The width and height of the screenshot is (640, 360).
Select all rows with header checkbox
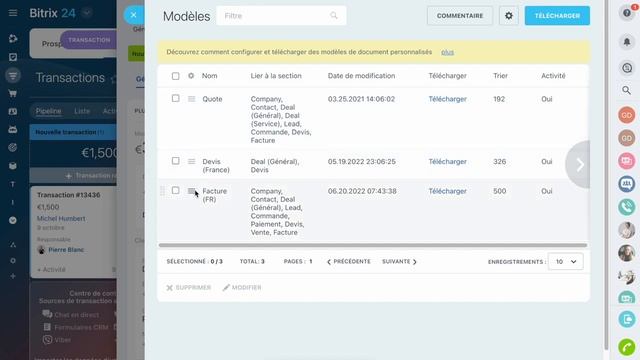click(176, 76)
